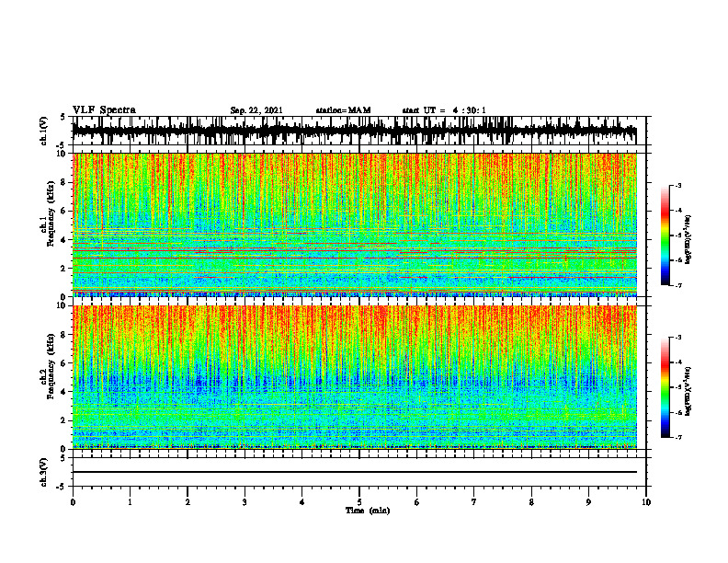The image size is (728, 563).
Task: Click the color scale bar beside ch.1 spectrogram
Action: click(x=665, y=236)
